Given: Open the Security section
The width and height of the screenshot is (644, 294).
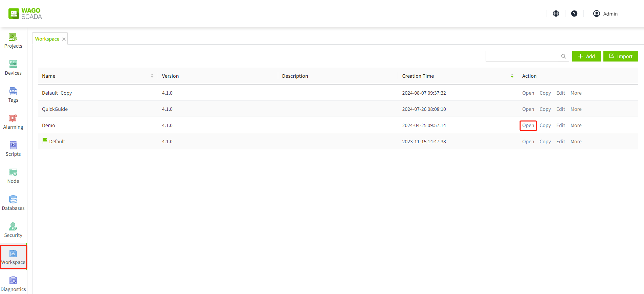Looking at the screenshot, I should (x=13, y=230).
